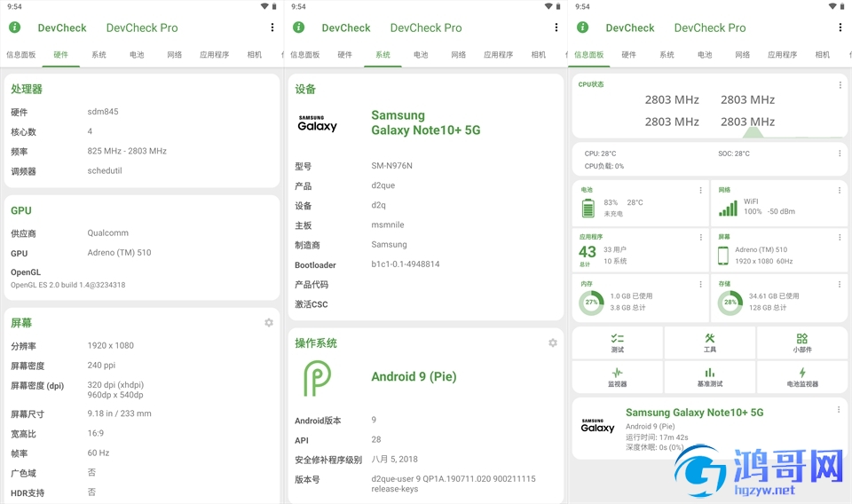This screenshot has height=504, width=852.
Task: Open the 测试 tests button
Action: pyautogui.click(x=618, y=343)
